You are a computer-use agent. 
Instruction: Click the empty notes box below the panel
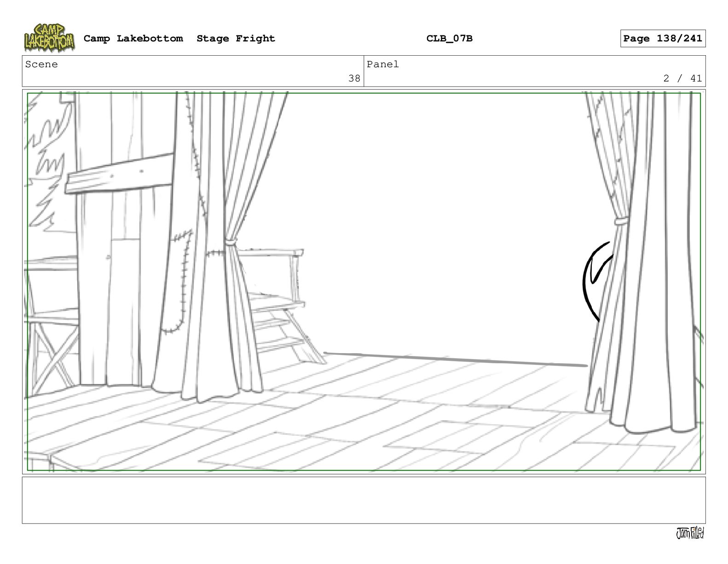[364, 500]
